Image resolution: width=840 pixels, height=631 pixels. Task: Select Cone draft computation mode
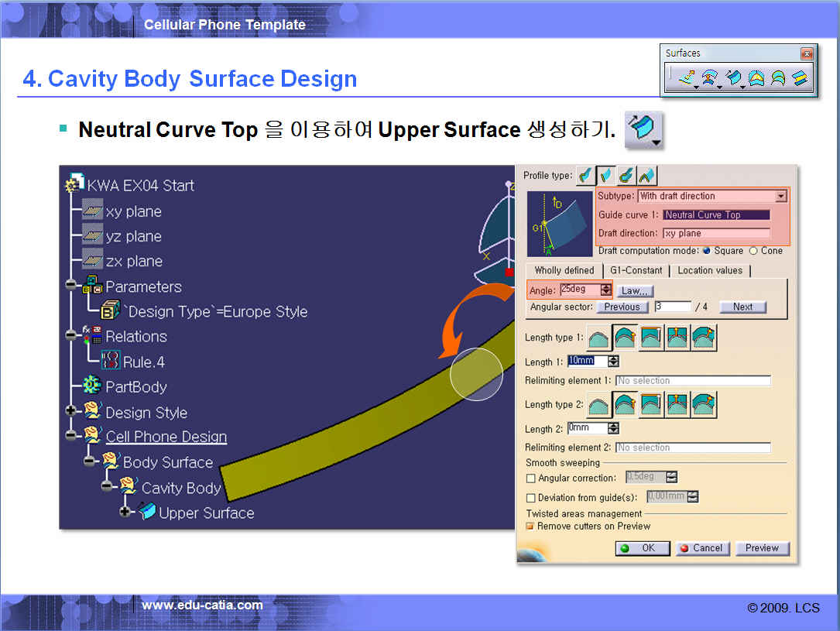point(753,251)
